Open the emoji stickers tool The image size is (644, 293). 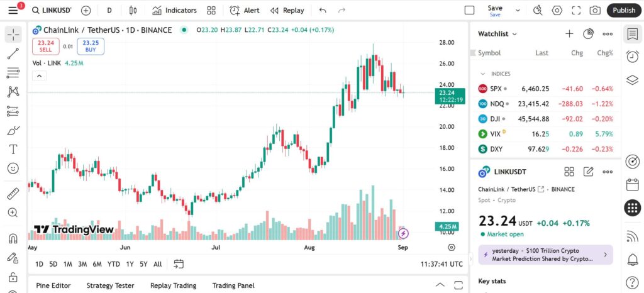click(13, 169)
